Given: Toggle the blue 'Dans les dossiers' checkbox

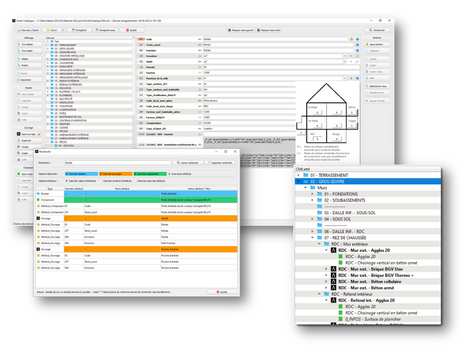Looking at the screenshot, I should tap(67, 174).
